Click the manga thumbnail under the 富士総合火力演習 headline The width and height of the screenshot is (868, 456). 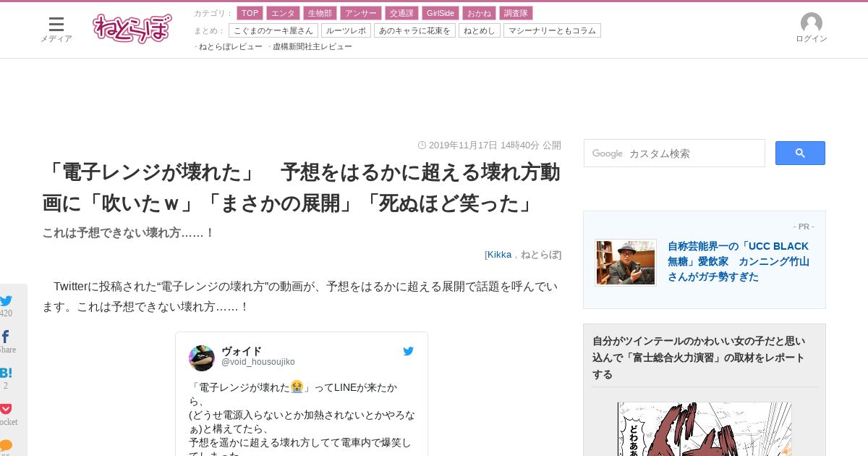(x=705, y=429)
